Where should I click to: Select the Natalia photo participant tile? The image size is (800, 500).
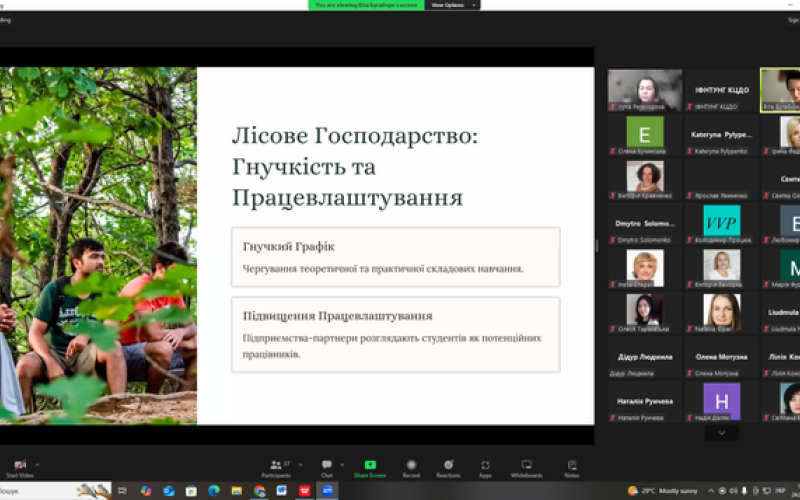[721, 313]
